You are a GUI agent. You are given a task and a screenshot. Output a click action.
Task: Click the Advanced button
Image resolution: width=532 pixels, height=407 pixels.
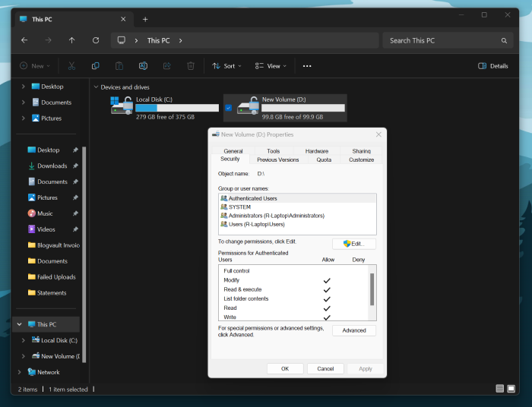(x=353, y=330)
